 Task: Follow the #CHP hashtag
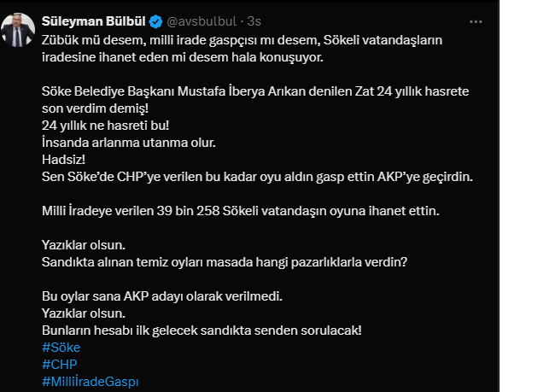click(x=60, y=365)
